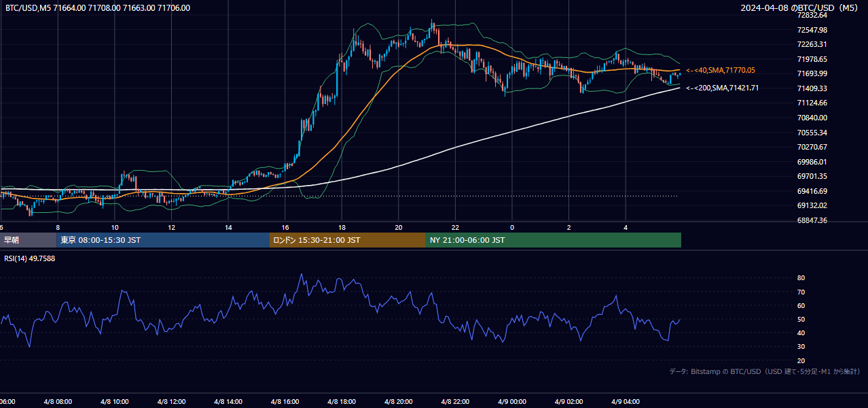The image size is (868, 408).
Task: Click the ロンドン 15:30-21:00 JST session bar
Action: (348, 240)
